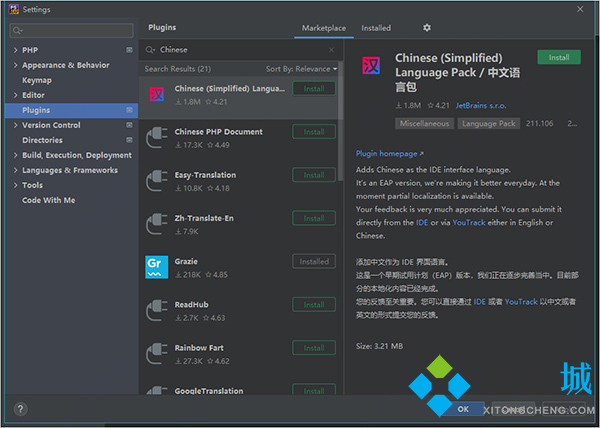Image resolution: width=600 pixels, height=428 pixels.
Task: Install the ReadHub plugin
Action: click(x=314, y=305)
